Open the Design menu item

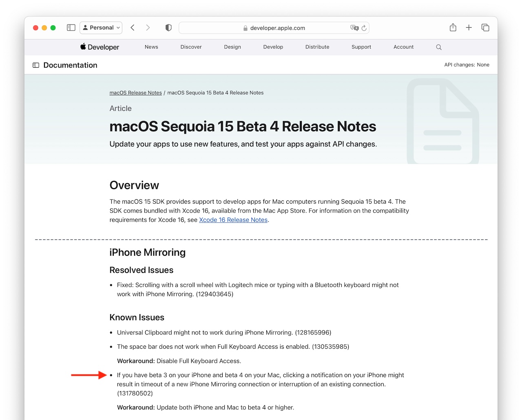coord(232,47)
